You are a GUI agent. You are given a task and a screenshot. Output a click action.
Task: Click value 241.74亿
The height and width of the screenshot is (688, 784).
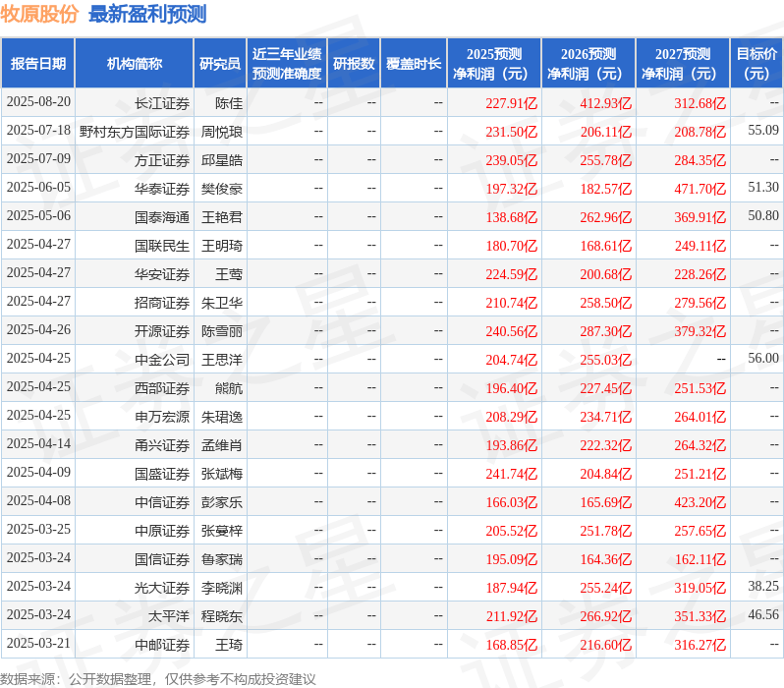pyautogui.click(x=512, y=474)
